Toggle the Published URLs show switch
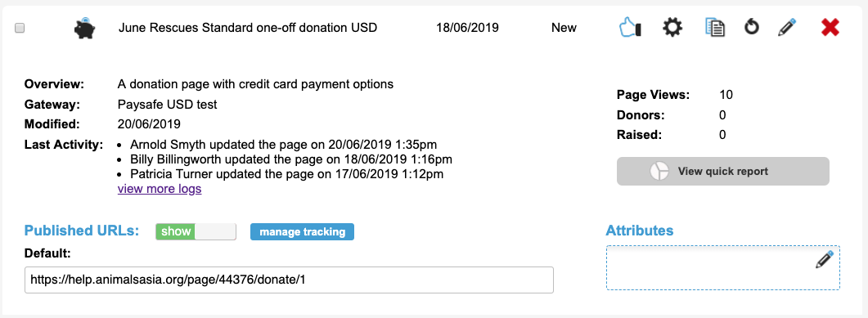This screenshot has width=868, height=318. pyautogui.click(x=196, y=231)
